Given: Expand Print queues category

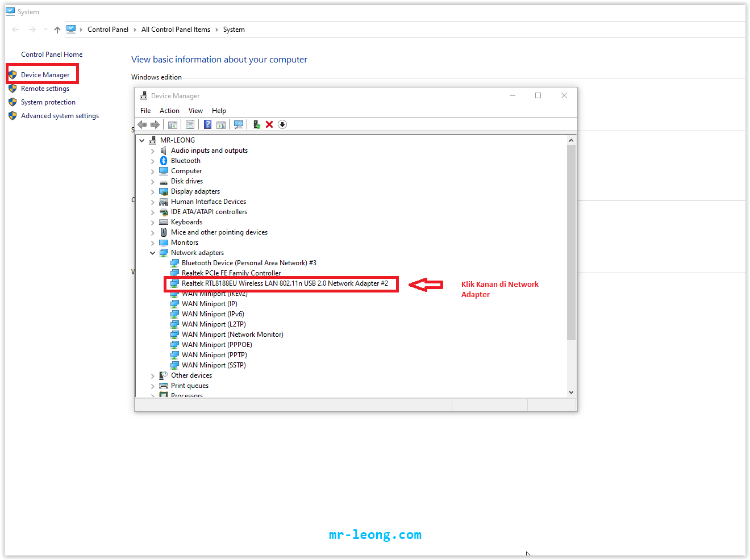Looking at the screenshot, I should tap(152, 386).
